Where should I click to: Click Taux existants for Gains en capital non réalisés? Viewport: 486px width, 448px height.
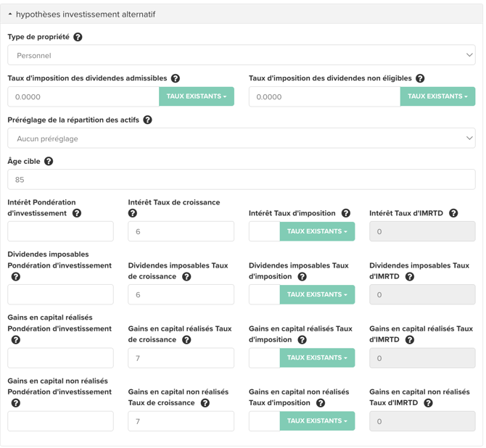click(317, 421)
